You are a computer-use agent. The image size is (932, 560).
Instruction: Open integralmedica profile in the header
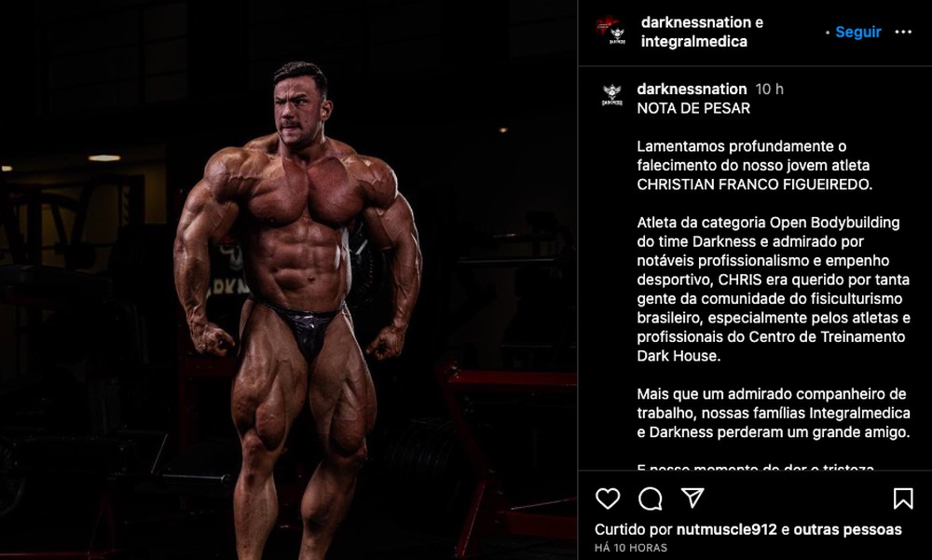[693, 42]
